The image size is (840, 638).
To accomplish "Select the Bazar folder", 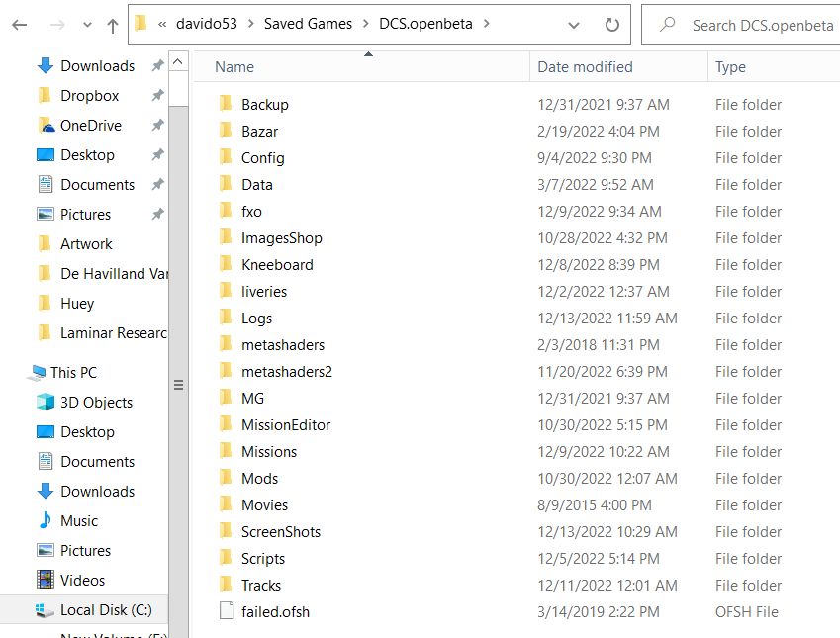I will click(260, 132).
